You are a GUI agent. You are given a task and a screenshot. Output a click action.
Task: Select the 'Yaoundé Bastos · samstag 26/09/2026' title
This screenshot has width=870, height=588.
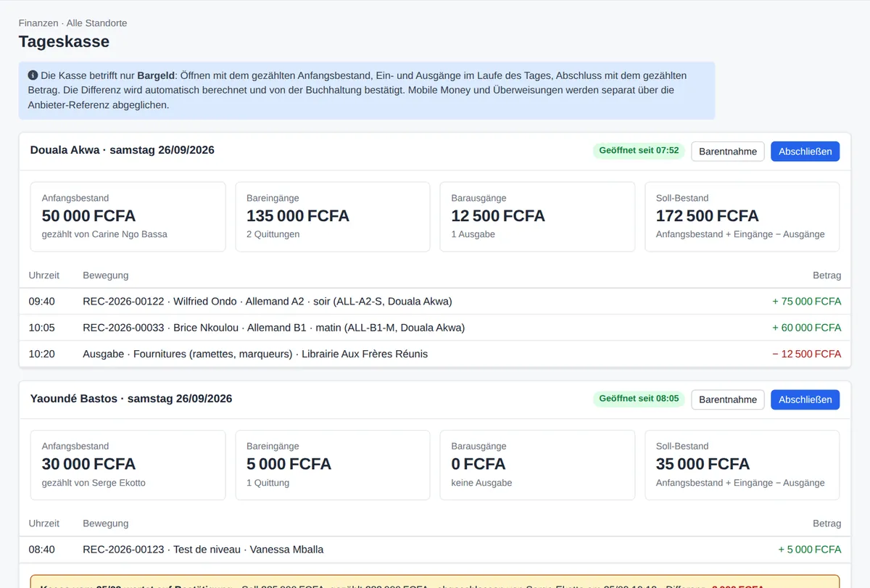point(131,398)
